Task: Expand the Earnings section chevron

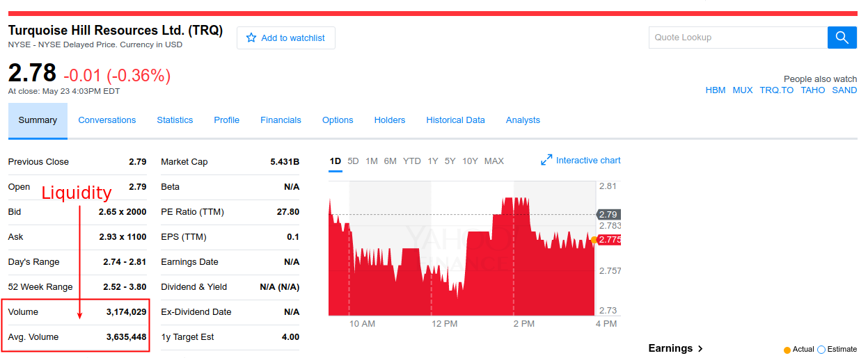Action: tap(700, 348)
